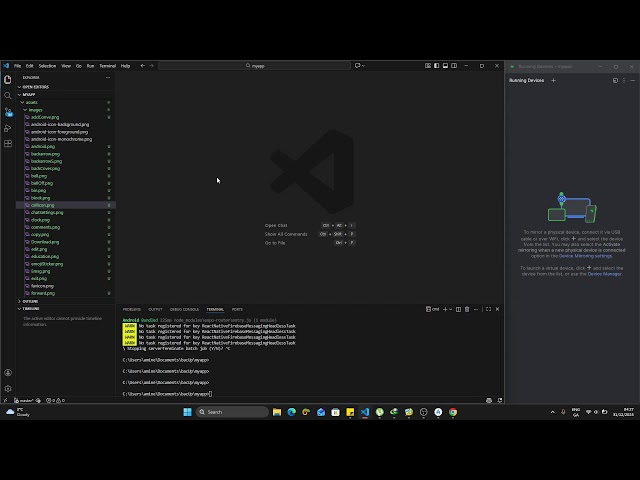Screen dimensions: 640x480
Task: Close the terminal panel
Action: pos(497,309)
